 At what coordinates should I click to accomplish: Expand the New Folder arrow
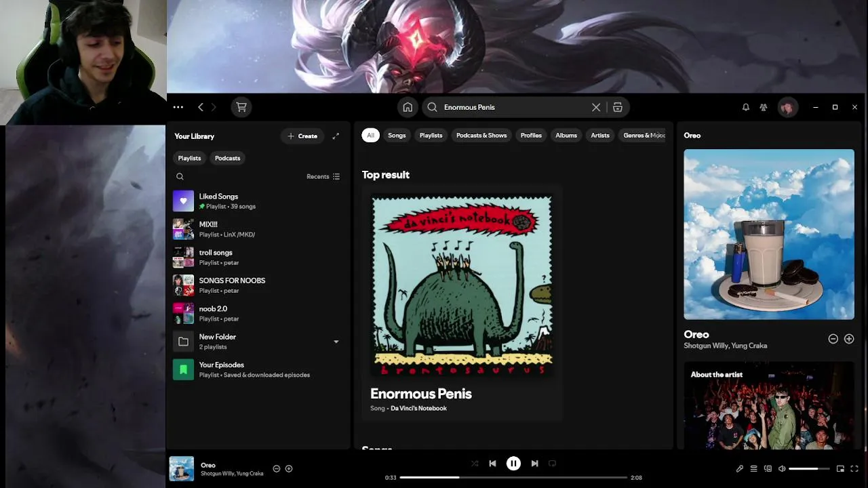point(336,342)
